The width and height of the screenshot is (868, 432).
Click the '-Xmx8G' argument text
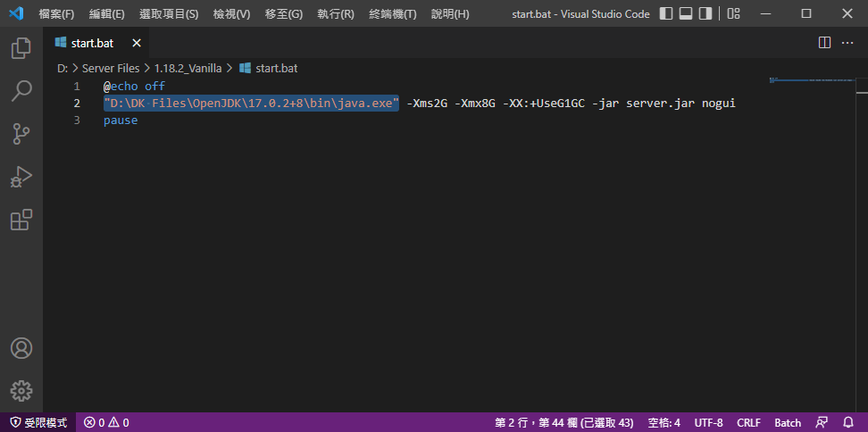point(475,104)
